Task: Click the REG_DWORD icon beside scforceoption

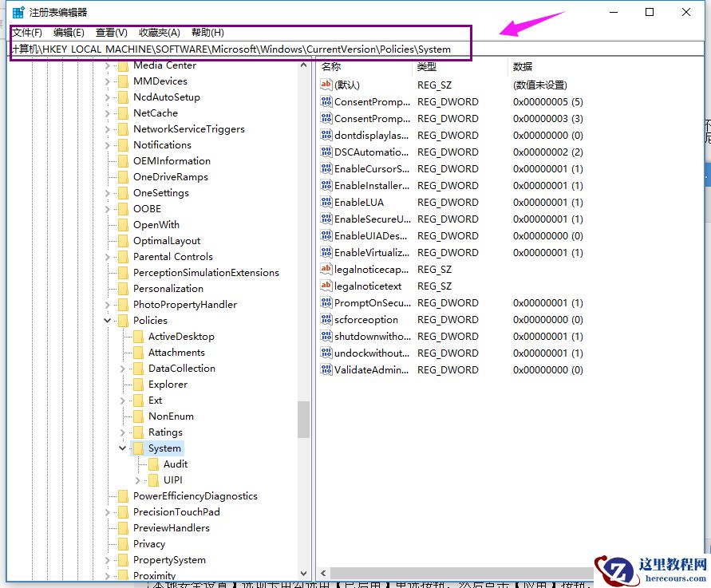Action: [326, 319]
